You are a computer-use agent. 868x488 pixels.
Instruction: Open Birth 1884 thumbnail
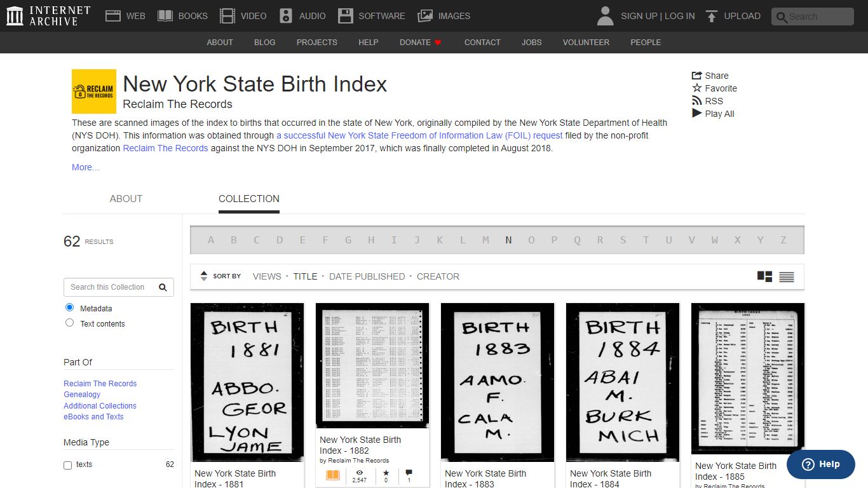(623, 383)
